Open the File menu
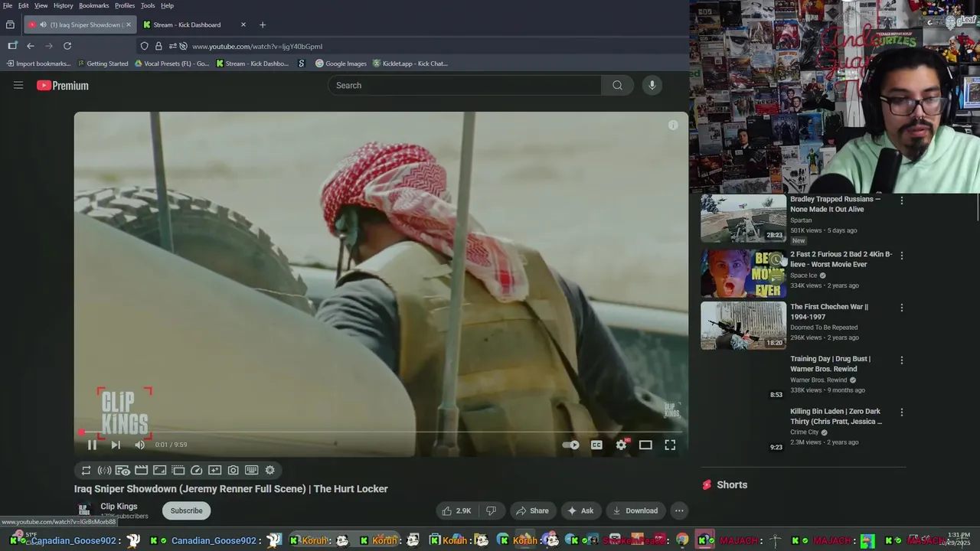 click(8, 5)
